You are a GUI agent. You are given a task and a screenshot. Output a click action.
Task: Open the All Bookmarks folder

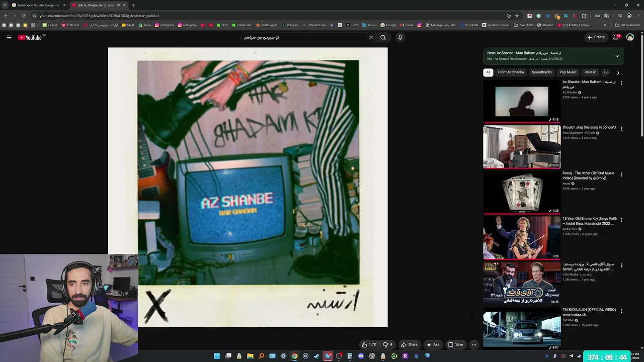tap(628, 25)
